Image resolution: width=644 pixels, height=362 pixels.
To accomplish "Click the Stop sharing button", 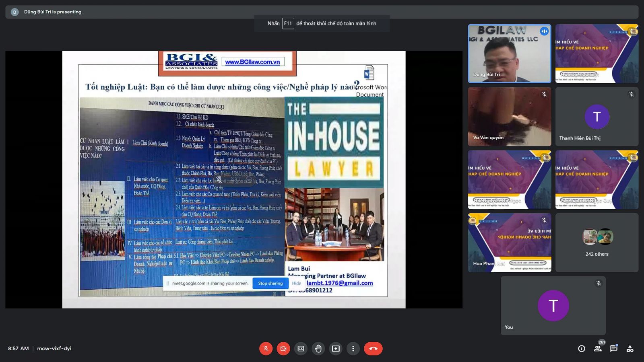I will [x=270, y=283].
